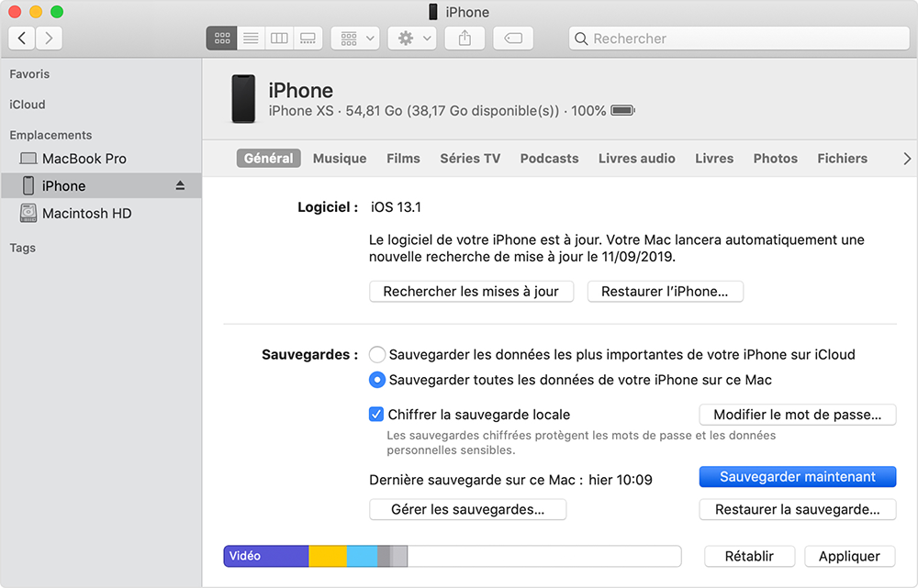Eject the iPhone from sidebar
The width and height of the screenshot is (918, 588).
(180, 185)
